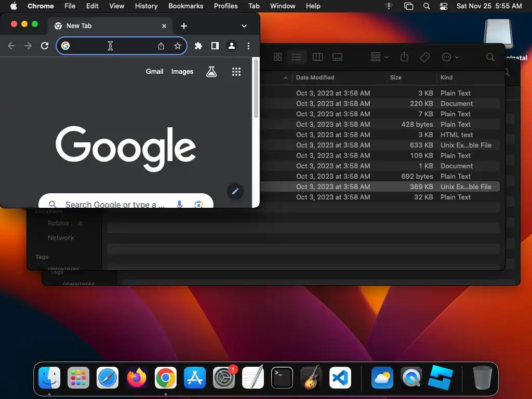Viewport: 532px width, 399px height.
Task: Eject the Roblox volume in sidebar
Action: coord(81,223)
